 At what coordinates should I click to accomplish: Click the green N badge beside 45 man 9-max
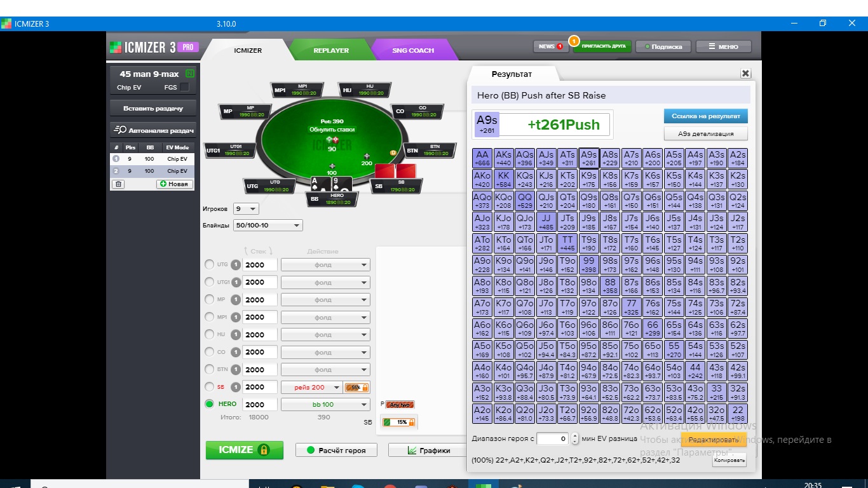[x=189, y=74]
